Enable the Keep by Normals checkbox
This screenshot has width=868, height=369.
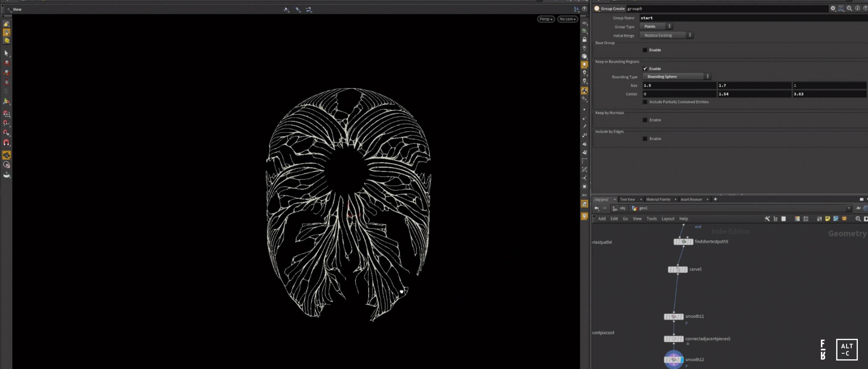645,120
